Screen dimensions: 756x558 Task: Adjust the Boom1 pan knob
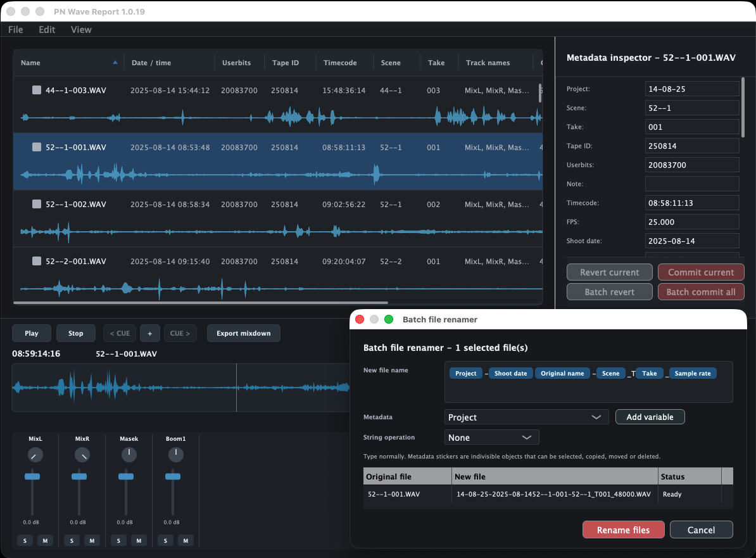tap(175, 454)
